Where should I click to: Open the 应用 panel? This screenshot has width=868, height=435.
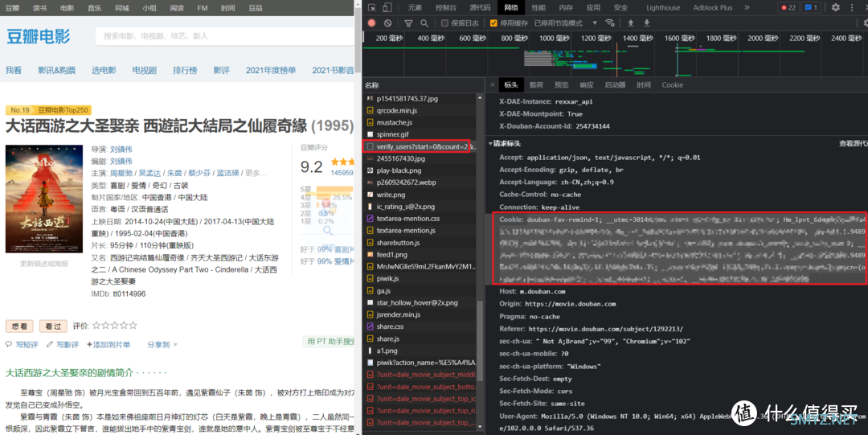coord(593,8)
